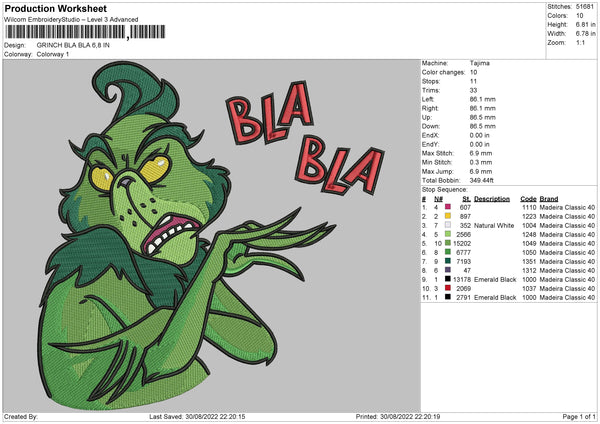Click the "Created By:" footer label

pyautogui.click(x=21, y=417)
